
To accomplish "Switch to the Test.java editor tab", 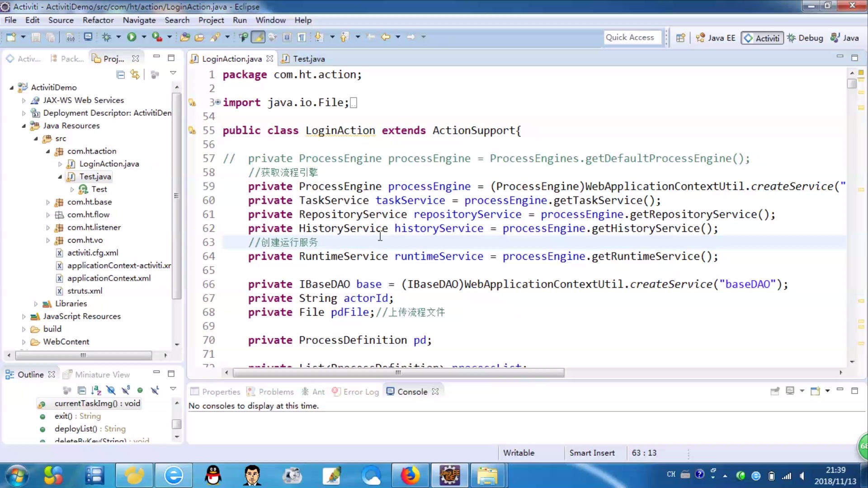I will pos(308,59).
